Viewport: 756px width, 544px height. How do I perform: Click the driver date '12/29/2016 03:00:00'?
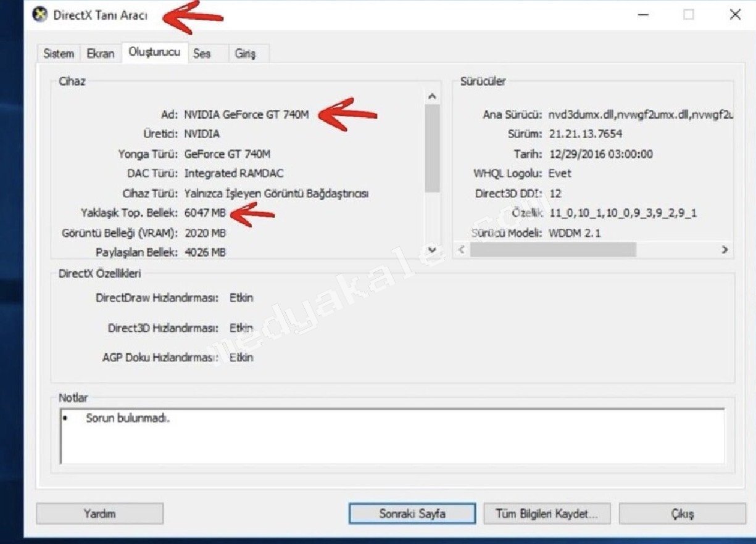click(x=600, y=154)
